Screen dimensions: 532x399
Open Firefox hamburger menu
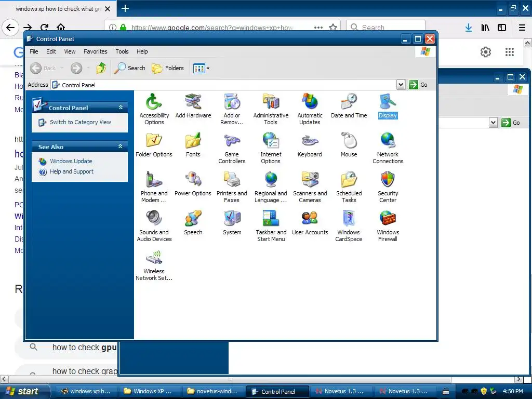(x=522, y=28)
